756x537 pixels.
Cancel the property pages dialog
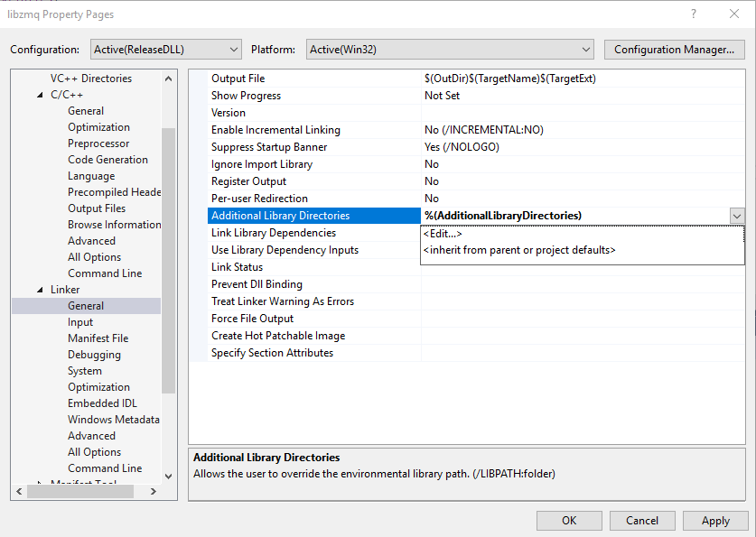tap(641, 521)
